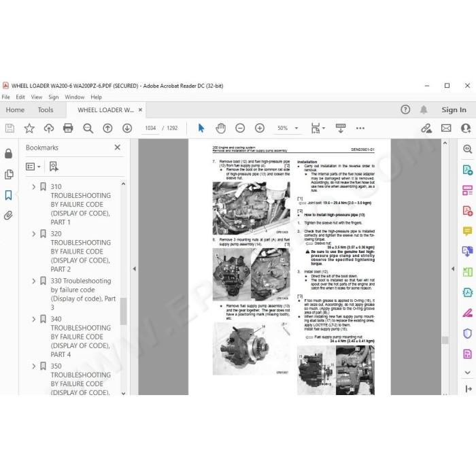Click the Save file icon
The image size is (476, 476).
pyautogui.click(x=10, y=128)
